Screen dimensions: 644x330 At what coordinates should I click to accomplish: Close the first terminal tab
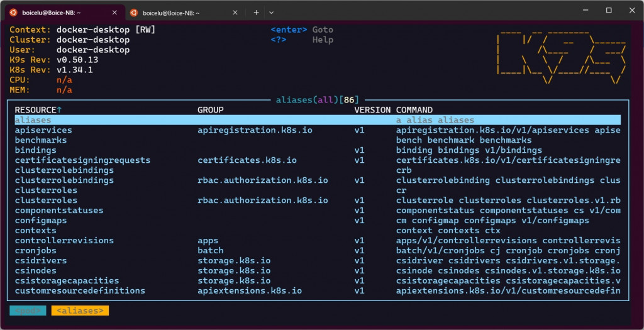(114, 13)
